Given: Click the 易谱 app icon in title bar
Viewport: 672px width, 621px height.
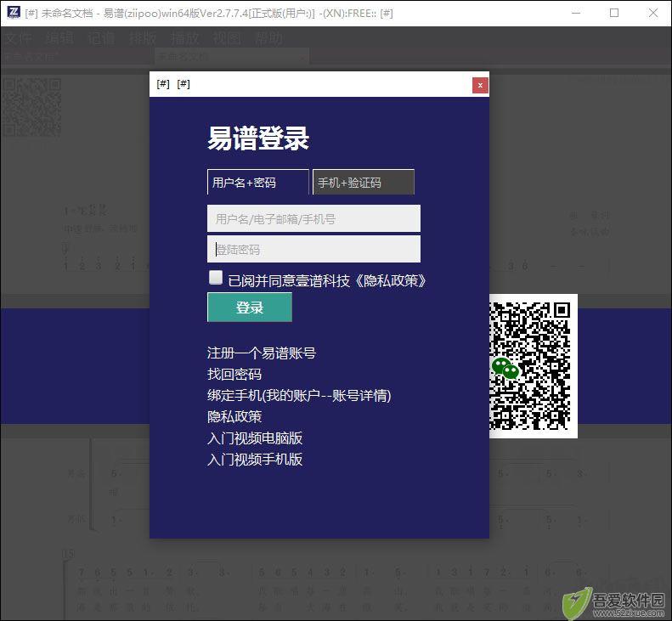Looking at the screenshot, I should pyautogui.click(x=14, y=13).
